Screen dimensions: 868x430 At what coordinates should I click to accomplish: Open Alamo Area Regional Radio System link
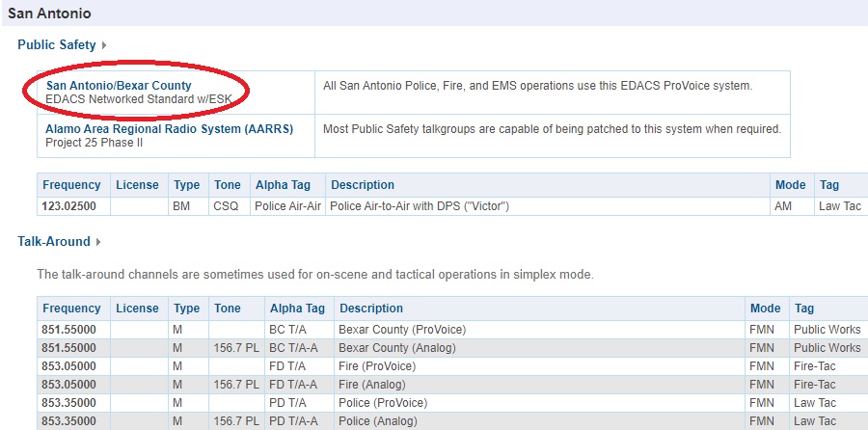pos(170,129)
